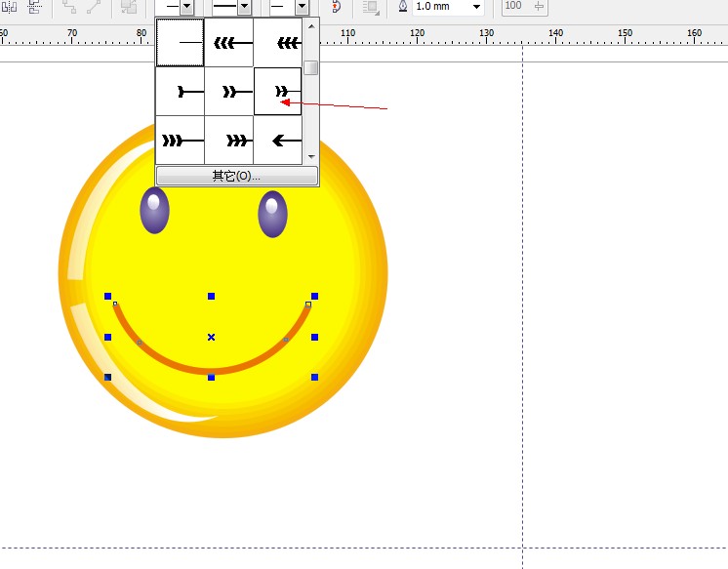Open the line style selector dropdown
This screenshot has height=569, width=728.
[244, 7]
